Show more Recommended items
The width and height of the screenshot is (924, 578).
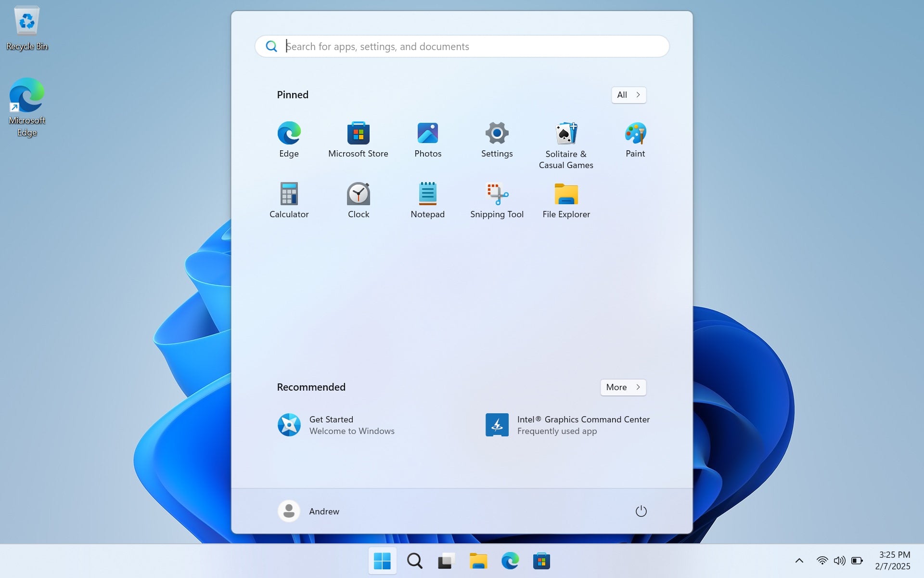tap(623, 387)
